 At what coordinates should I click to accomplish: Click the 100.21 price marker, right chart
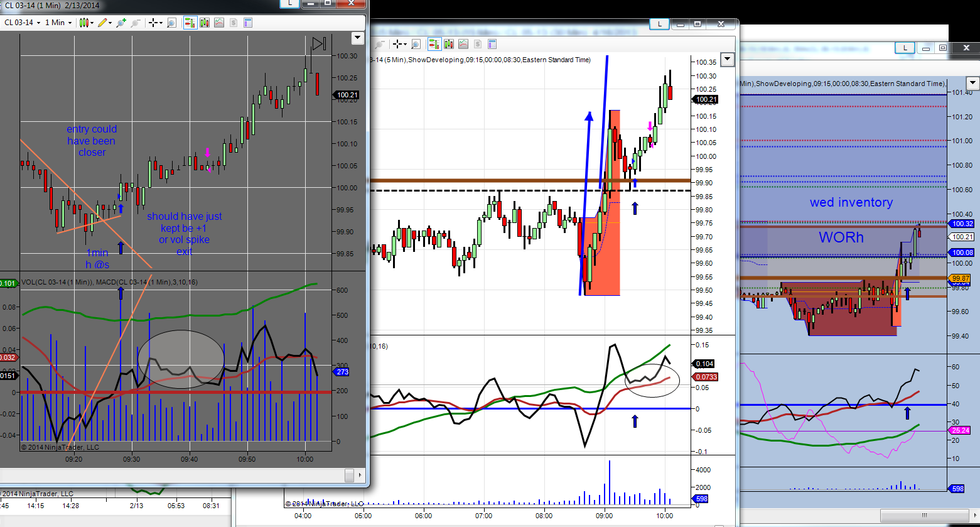(x=962, y=237)
